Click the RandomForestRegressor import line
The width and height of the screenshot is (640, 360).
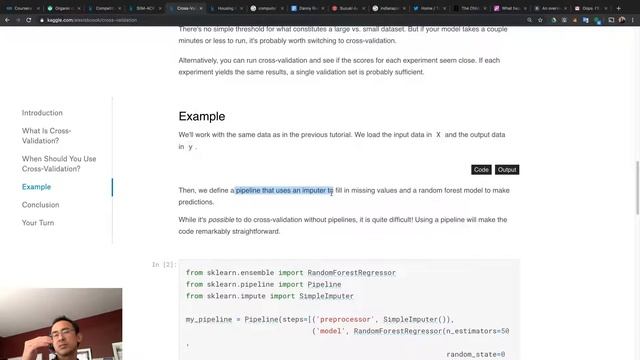pos(291,273)
